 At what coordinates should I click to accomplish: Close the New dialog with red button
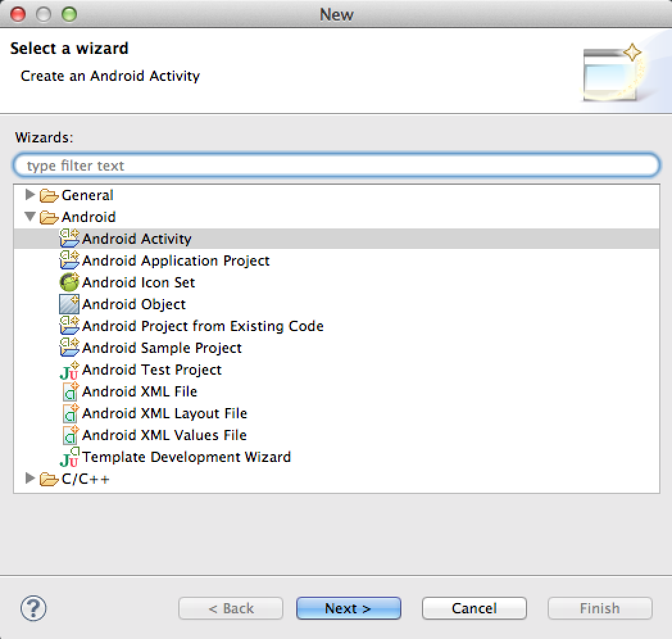[18, 14]
